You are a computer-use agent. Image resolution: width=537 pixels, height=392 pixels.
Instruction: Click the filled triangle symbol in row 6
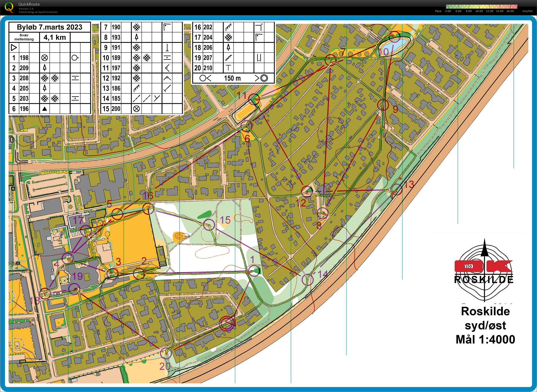click(44, 109)
